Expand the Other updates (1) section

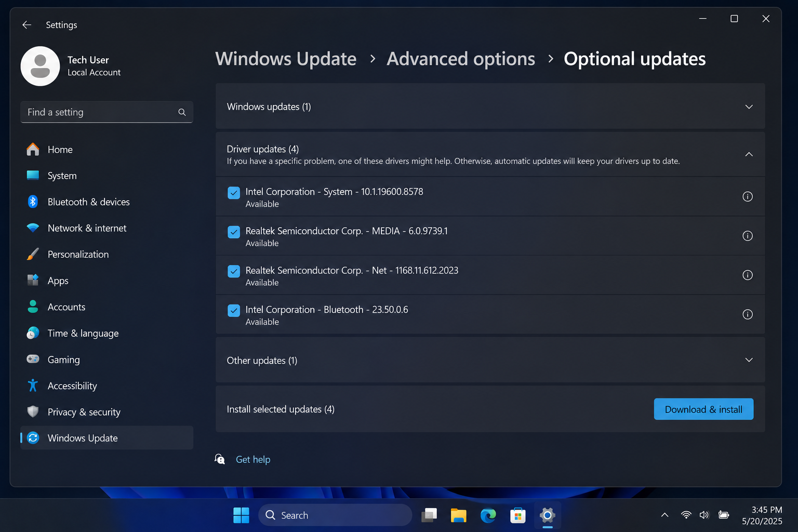(749, 360)
